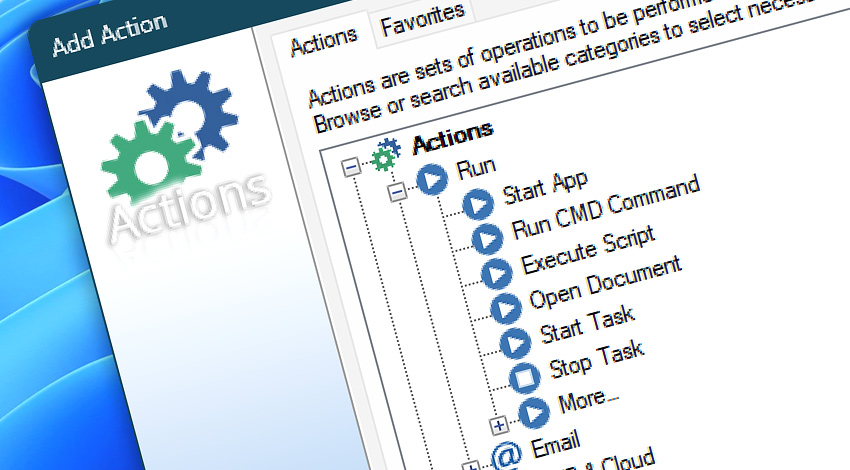Select the Start Task action
This screenshot has height=470, width=850.
point(587,324)
